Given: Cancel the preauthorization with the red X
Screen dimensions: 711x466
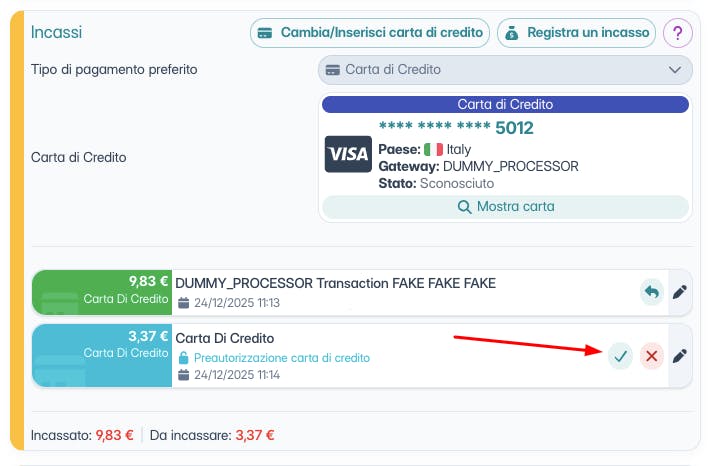Looking at the screenshot, I should [x=652, y=355].
